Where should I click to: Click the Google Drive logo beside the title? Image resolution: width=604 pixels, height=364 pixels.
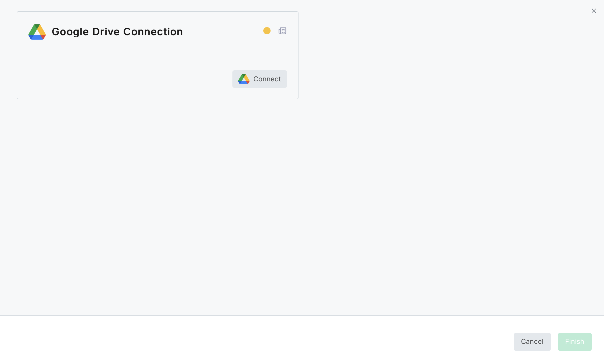(37, 32)
